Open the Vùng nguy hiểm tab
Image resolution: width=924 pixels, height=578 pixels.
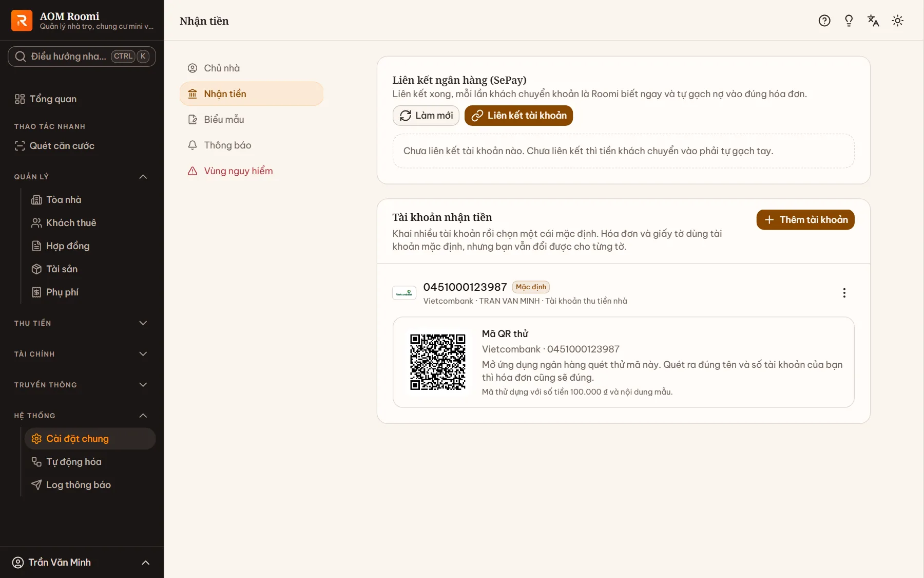point(252,171)
